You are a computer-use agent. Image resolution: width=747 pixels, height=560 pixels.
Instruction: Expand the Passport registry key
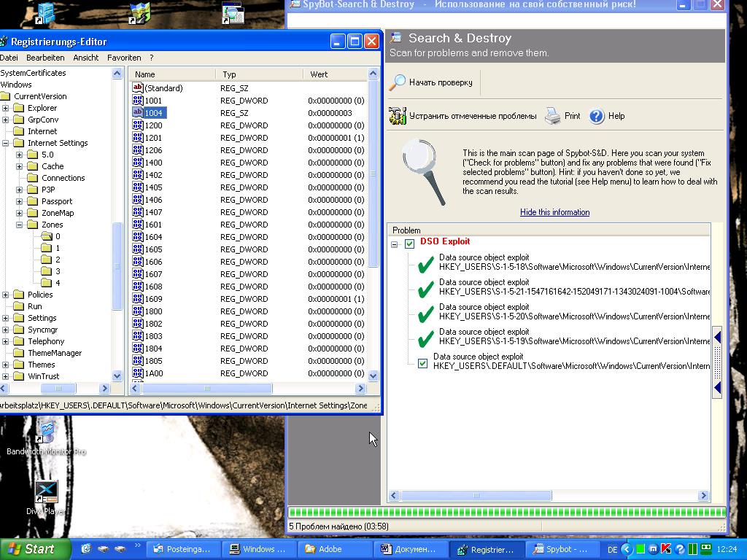20,201
